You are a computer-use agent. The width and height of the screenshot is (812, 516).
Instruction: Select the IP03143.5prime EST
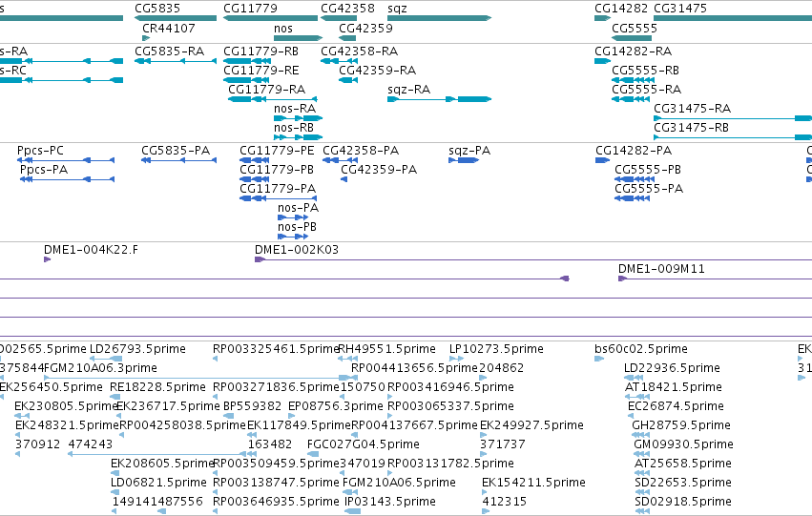tap(353, 511)
